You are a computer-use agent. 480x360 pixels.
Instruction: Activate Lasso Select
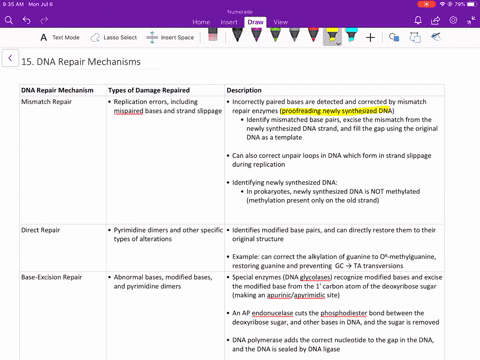point(114,37)
